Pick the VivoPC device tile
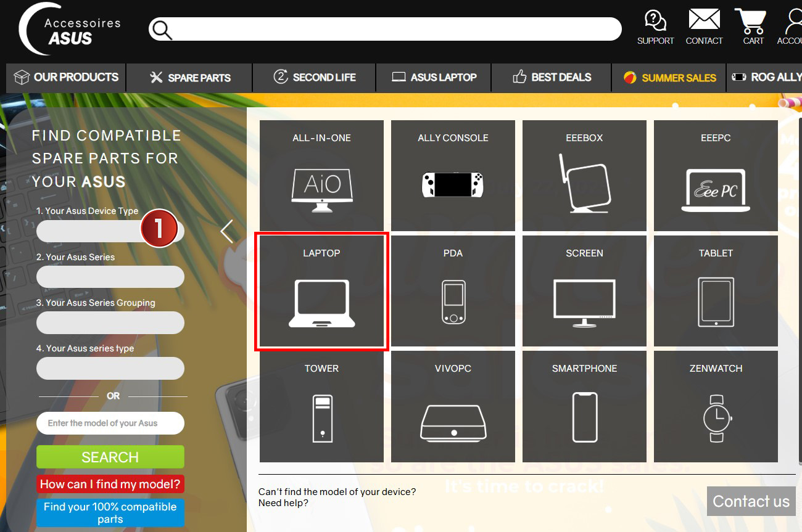Screen dimensions: 802x532 point(453,406)
